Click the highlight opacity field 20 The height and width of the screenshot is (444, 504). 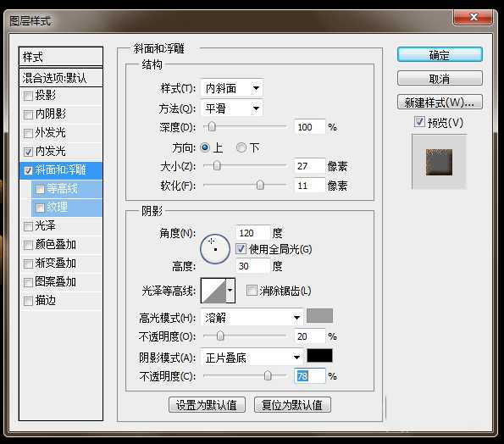point(309,336)
